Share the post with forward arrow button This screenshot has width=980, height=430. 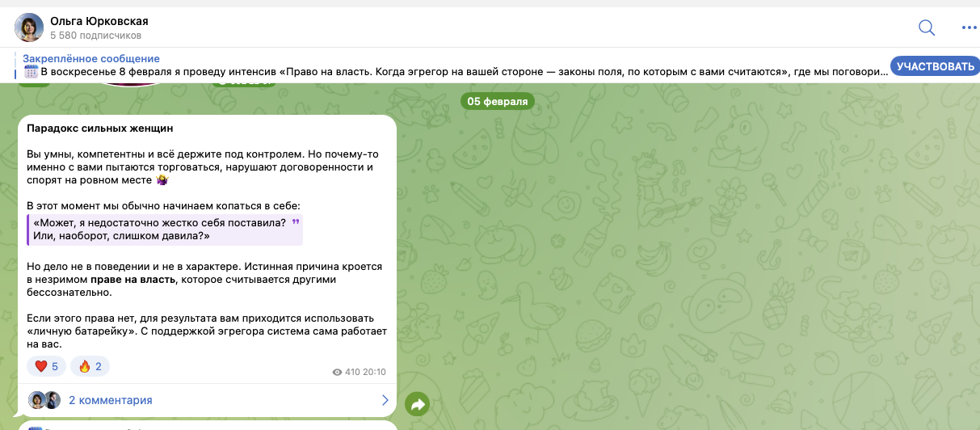tap(417, 404)
